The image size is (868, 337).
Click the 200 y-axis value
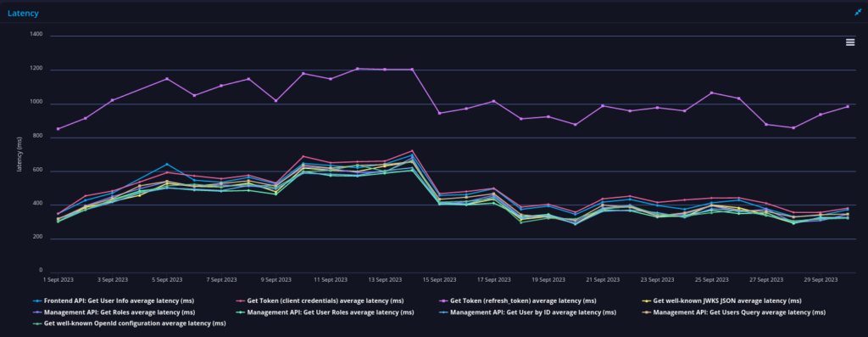click(37, 237)
